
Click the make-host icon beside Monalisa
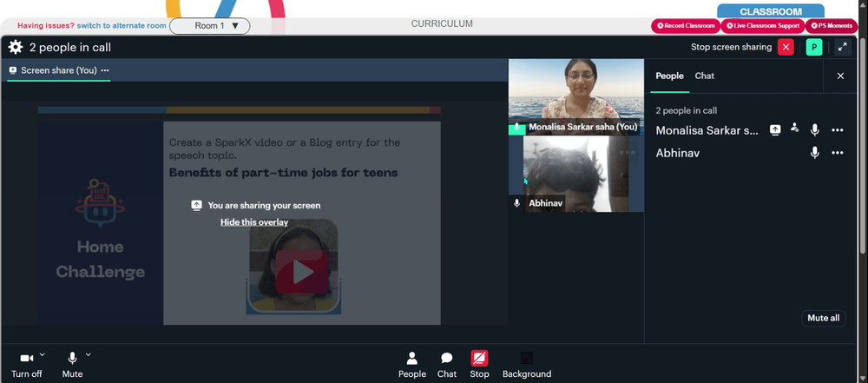click(x=795, y=128)
